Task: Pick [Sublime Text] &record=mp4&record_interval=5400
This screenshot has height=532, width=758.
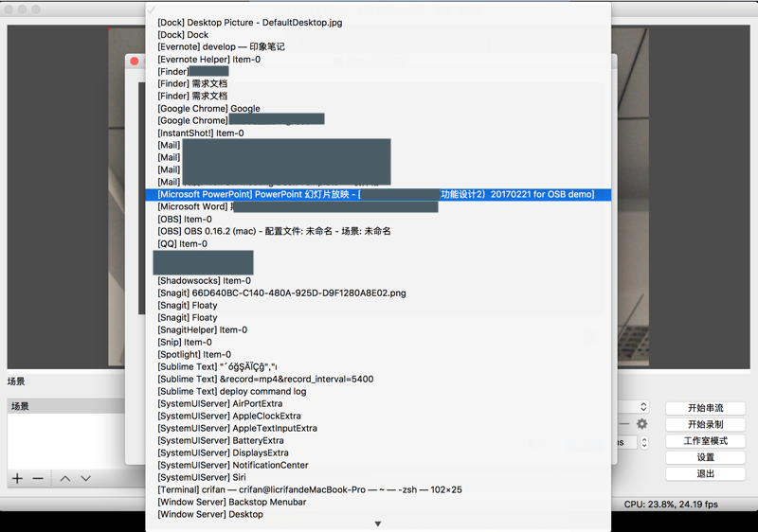Action: (x=378, y=379)
